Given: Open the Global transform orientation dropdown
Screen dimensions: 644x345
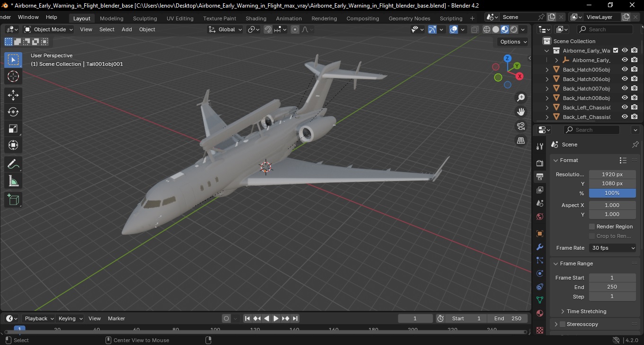Looking at the screenshot, I should click(225, 29).
